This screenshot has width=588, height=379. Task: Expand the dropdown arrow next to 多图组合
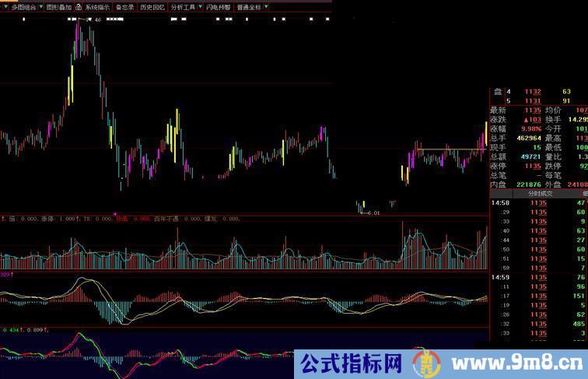point(41,7)
